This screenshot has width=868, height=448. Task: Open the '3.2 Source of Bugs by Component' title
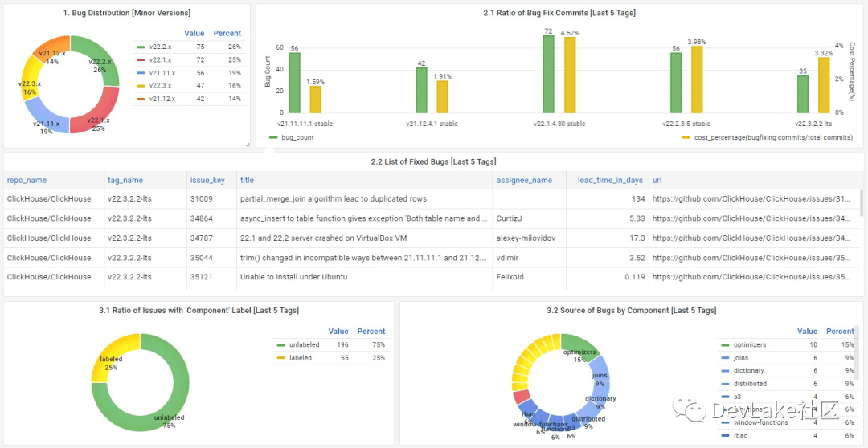point(632,310)
